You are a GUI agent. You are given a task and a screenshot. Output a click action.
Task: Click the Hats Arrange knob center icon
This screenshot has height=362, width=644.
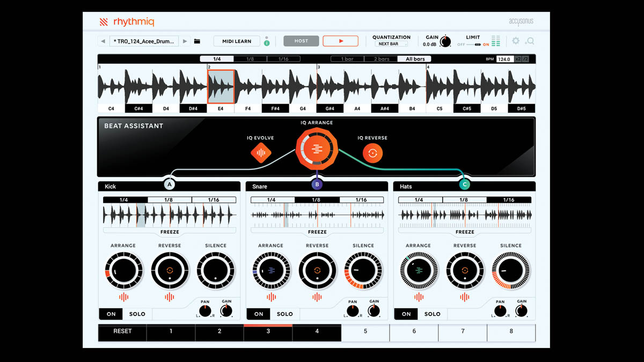click(x=419, y=270)
